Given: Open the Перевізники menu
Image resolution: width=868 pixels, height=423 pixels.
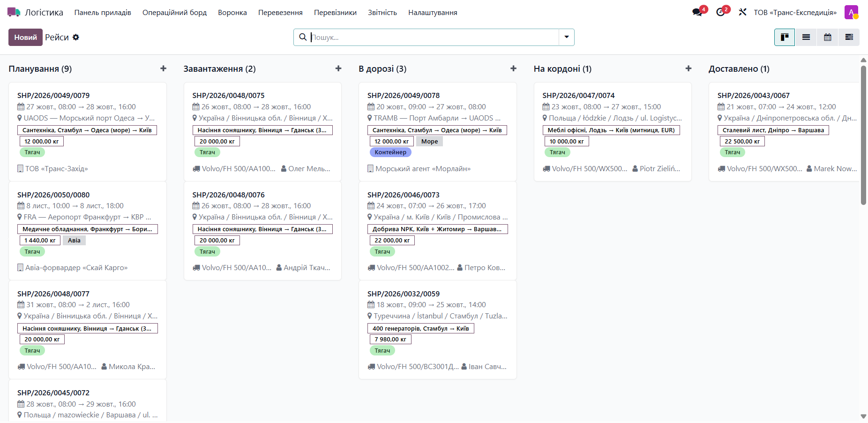Looking at the screenshot, I should pyautogui.click(x=335, y=12).
